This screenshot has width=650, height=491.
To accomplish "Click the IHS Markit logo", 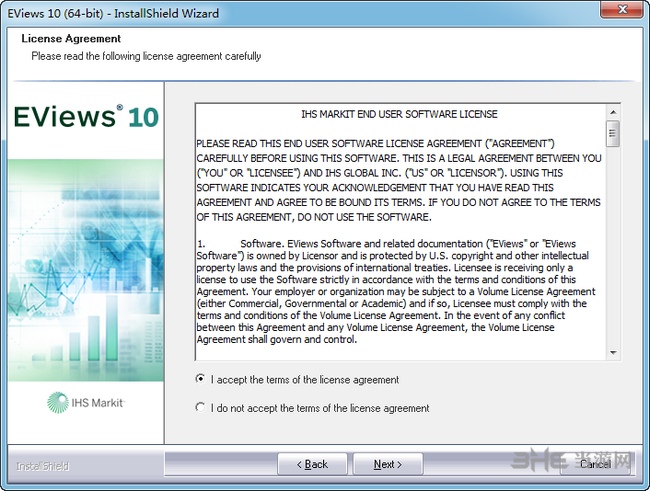I will [86, 402].
